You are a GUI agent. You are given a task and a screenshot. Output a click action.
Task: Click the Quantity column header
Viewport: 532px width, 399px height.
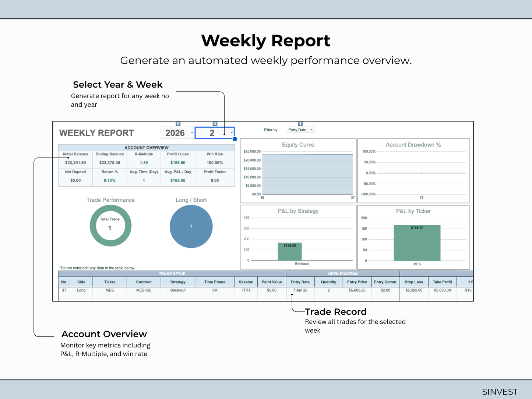pos(328,282)
